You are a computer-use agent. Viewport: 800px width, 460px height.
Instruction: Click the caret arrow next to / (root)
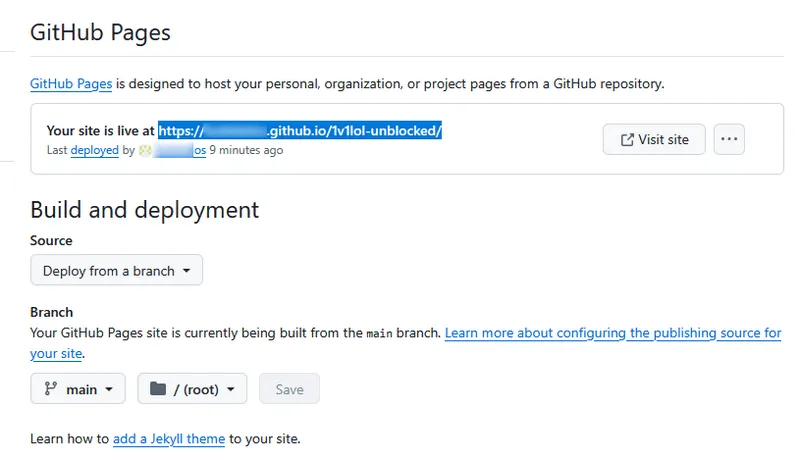231,389
